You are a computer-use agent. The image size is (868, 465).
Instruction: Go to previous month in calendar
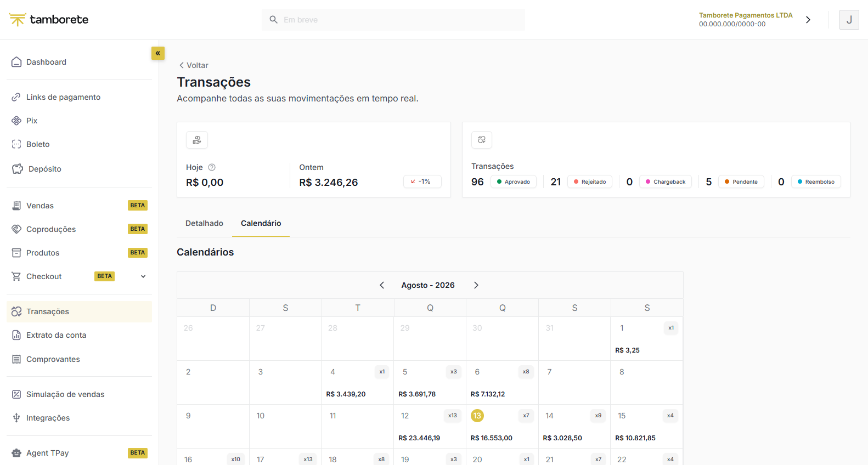tap(382, 285)
